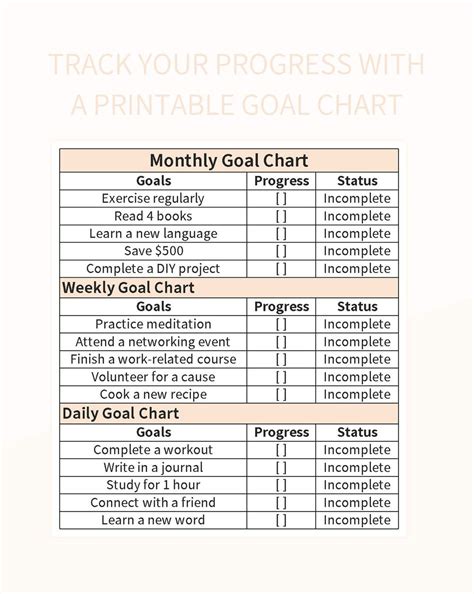Click the Finish a work-related course cell
Viewport: 474px width, 594px height.
point(153,359)
